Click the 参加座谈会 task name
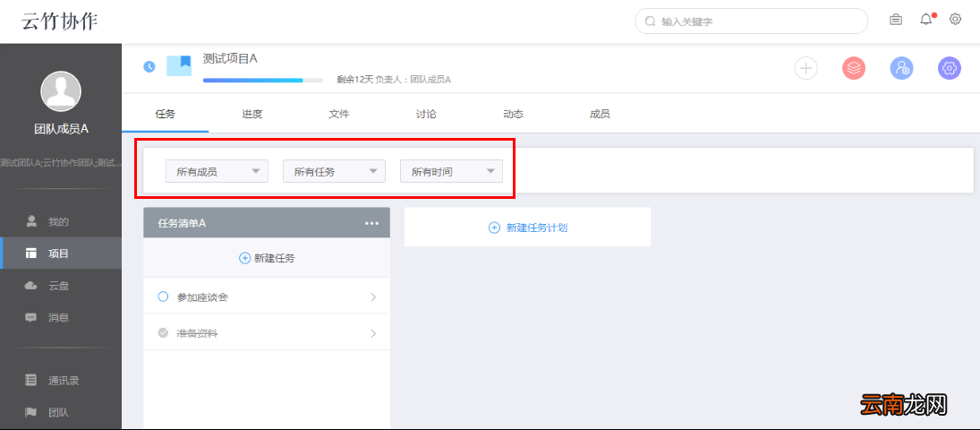This screenshot has height=430, width=980. (202, 297)
